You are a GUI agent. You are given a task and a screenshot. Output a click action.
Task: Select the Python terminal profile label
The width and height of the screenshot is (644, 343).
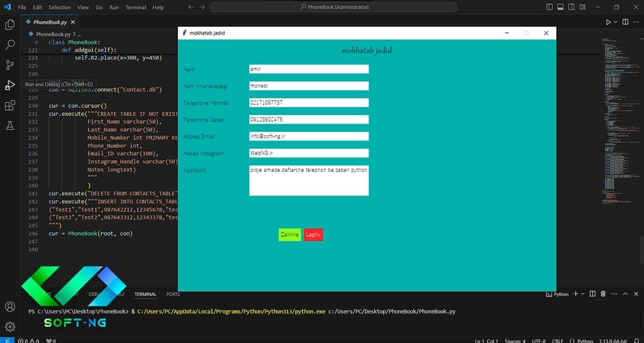(557, 294)
